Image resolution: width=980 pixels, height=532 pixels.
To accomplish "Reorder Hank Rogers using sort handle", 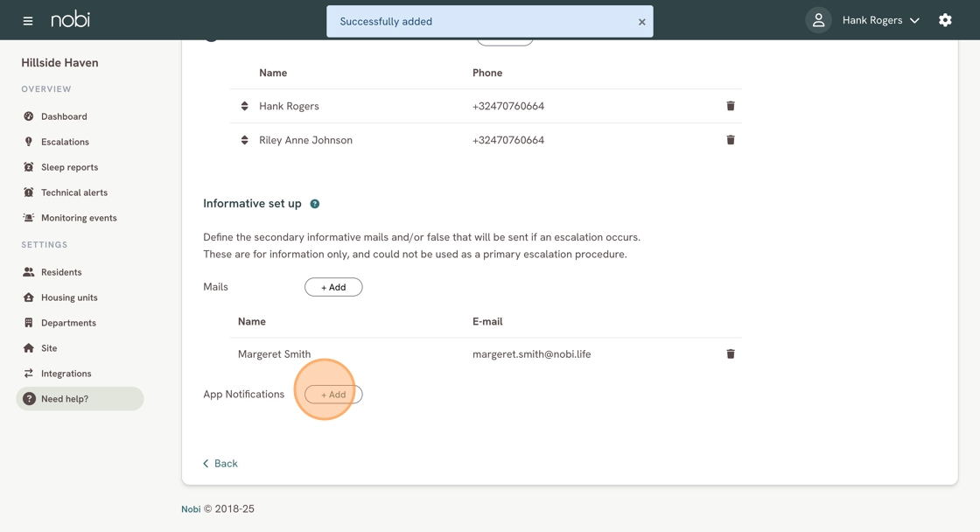I will pos(245,106).
